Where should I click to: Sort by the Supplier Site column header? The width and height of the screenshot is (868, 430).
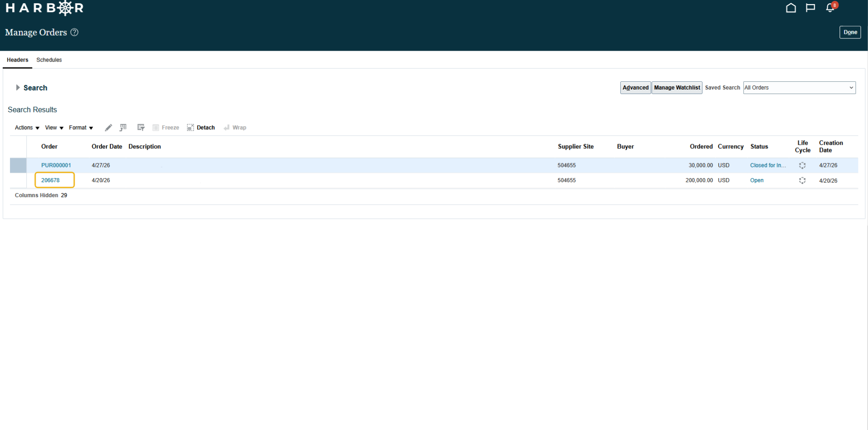(576, 146)
